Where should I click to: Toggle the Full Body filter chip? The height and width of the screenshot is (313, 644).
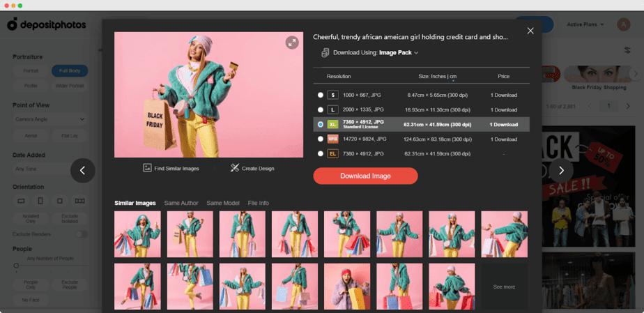[70, 70]
